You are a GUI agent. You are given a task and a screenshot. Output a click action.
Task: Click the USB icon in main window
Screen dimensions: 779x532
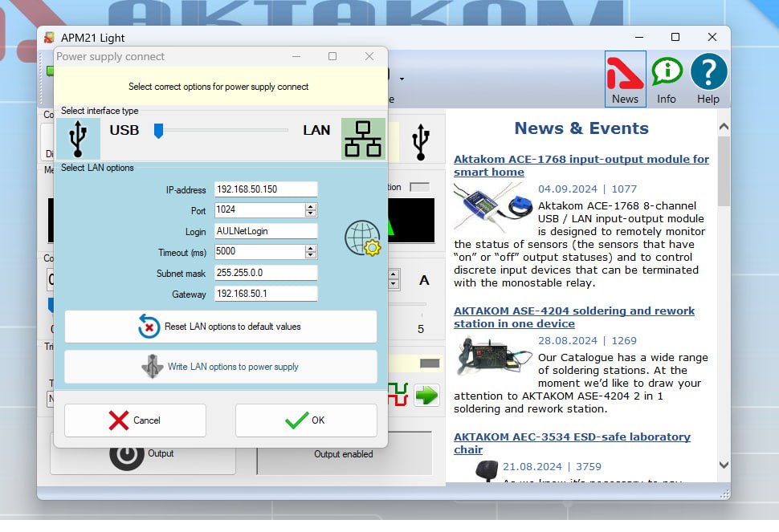[x=421, y=142]
